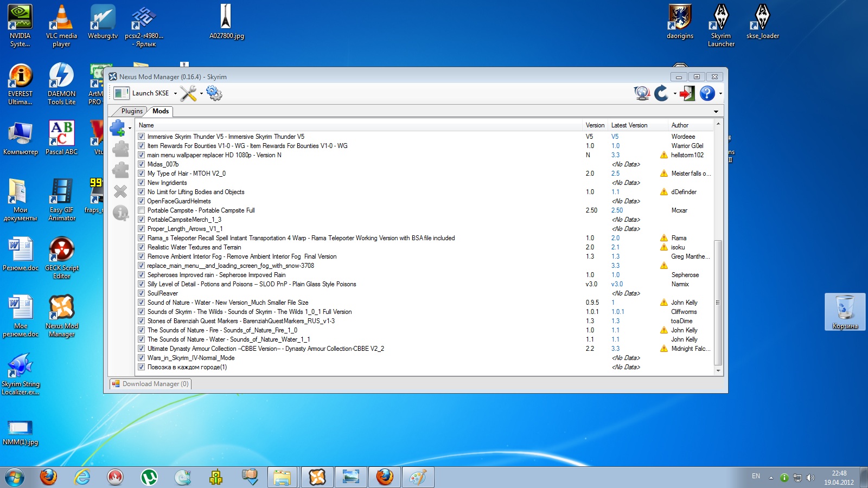Select the Mods tab
Image resolution: width=868 pixels, height=488 pixels.
[161, 111]
